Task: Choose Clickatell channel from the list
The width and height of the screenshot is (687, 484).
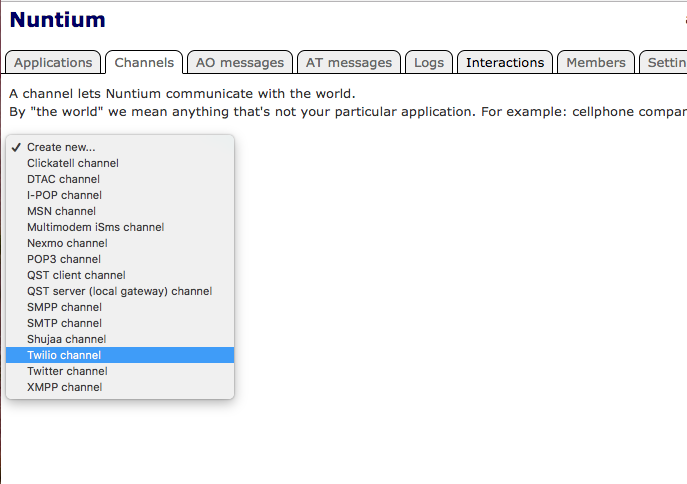Action: point(120,163)
